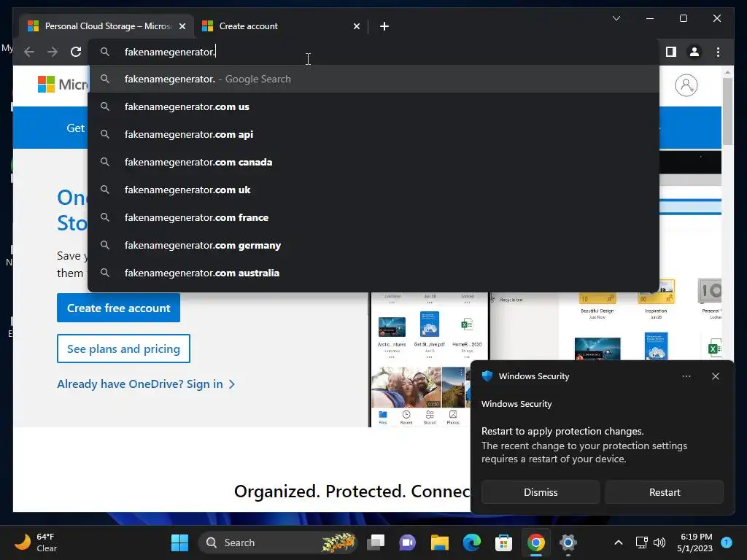Close the Personal Cloud Storage tab
The image size is (747, 560).
tap(182, 26)
